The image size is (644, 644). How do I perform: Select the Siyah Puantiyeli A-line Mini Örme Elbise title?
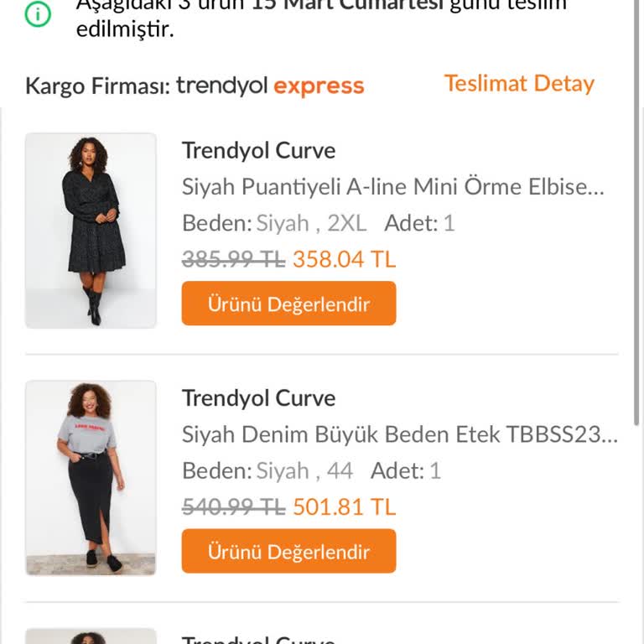392,186
